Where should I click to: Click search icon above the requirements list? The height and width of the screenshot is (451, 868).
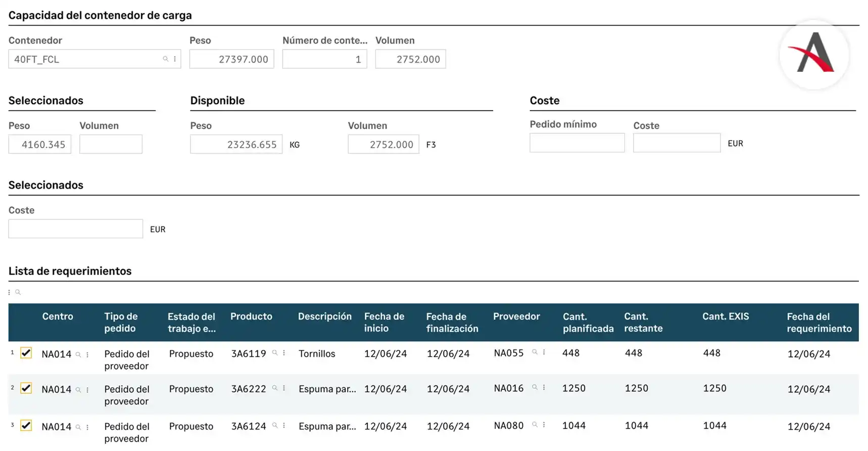[18, 292]
